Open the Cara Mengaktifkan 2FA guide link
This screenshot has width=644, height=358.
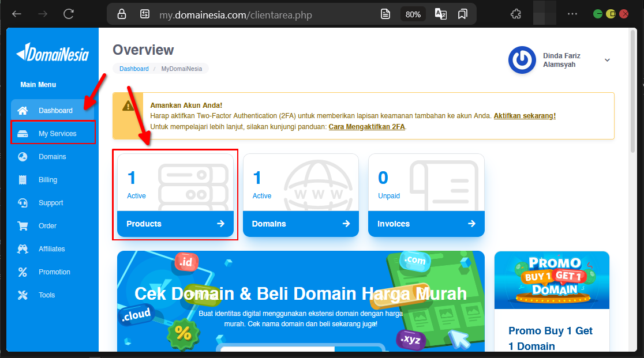(x=367, y=127)
